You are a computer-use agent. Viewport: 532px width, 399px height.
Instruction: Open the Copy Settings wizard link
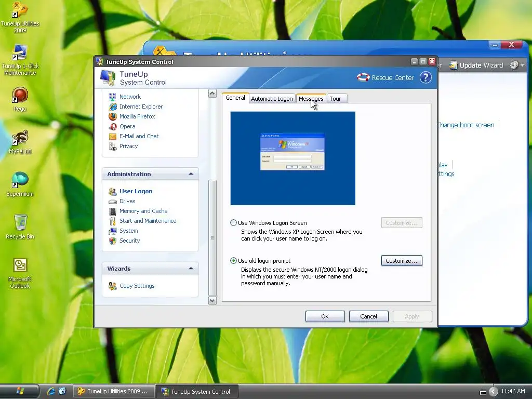coord(137,286)
